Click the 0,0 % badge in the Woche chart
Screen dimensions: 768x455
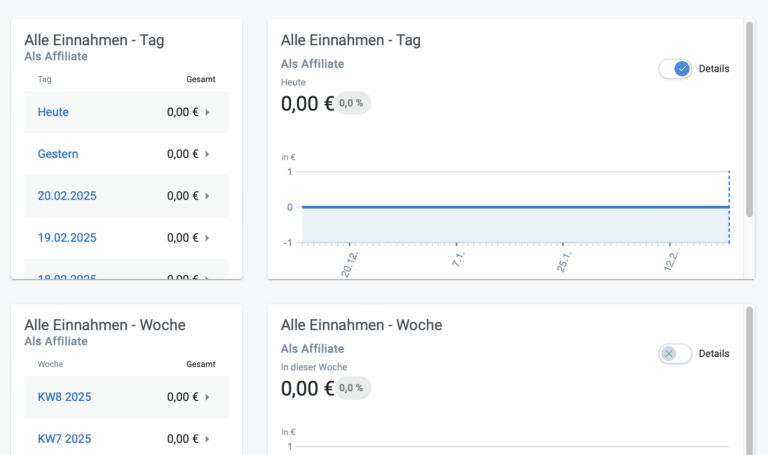(x=352, y=388)
